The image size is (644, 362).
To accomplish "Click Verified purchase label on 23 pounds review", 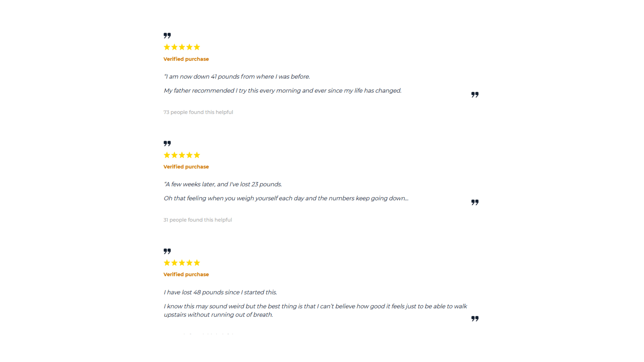I will pyautogui.click(x=186, y=167).
